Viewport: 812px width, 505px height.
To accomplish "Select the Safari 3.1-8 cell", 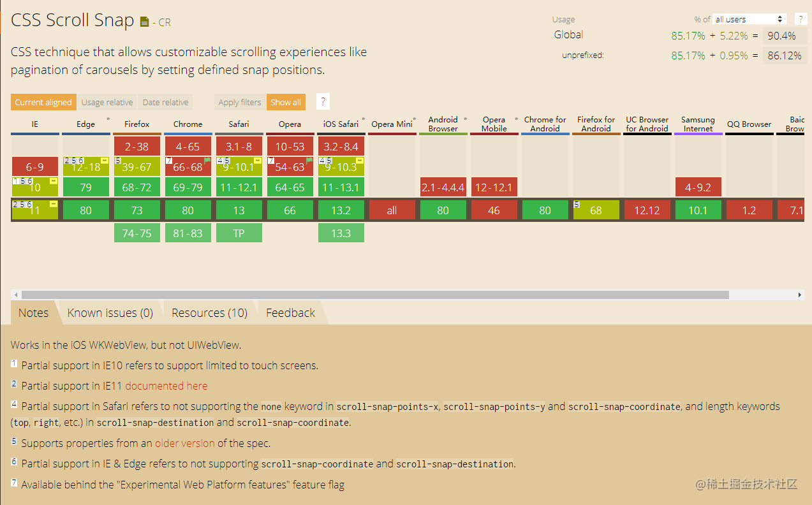I will 239,147.
